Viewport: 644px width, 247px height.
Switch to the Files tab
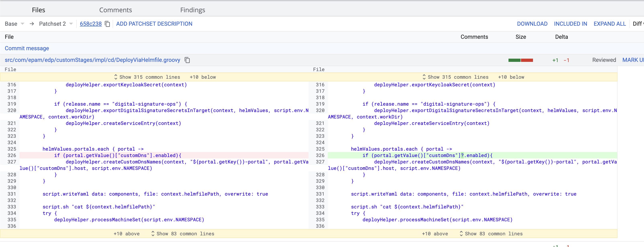[x=39, y=10]
